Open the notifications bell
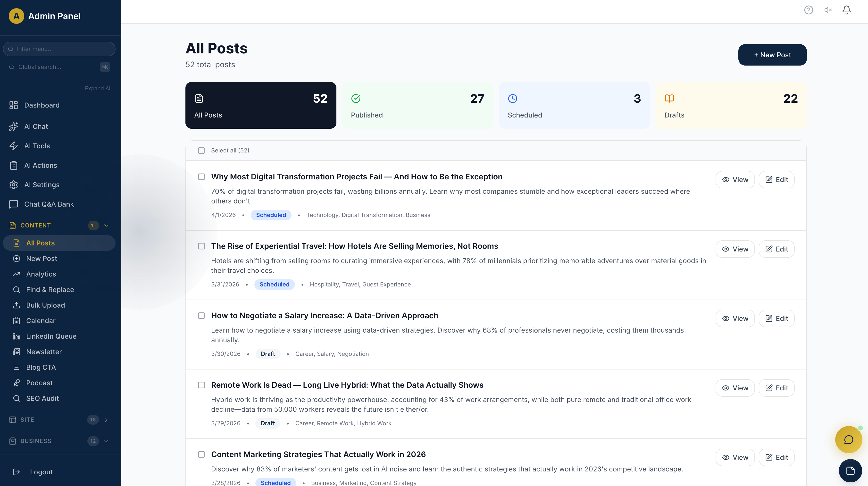 point(847,10)
